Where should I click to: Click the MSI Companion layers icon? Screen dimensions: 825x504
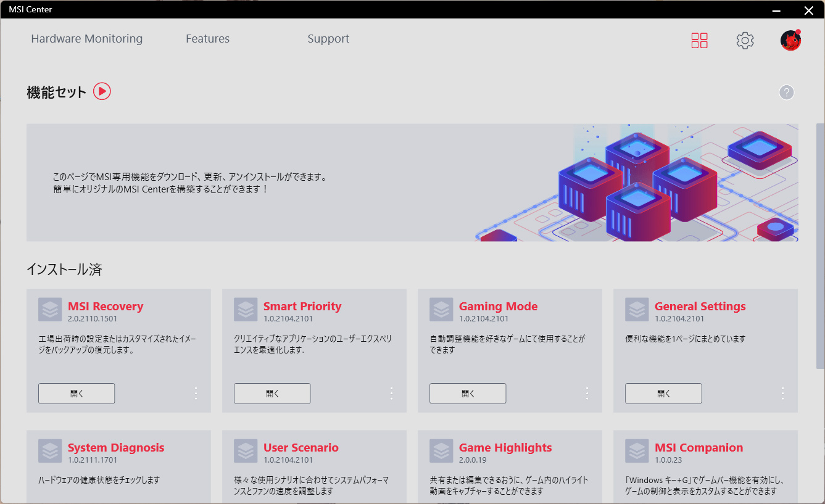637,451
